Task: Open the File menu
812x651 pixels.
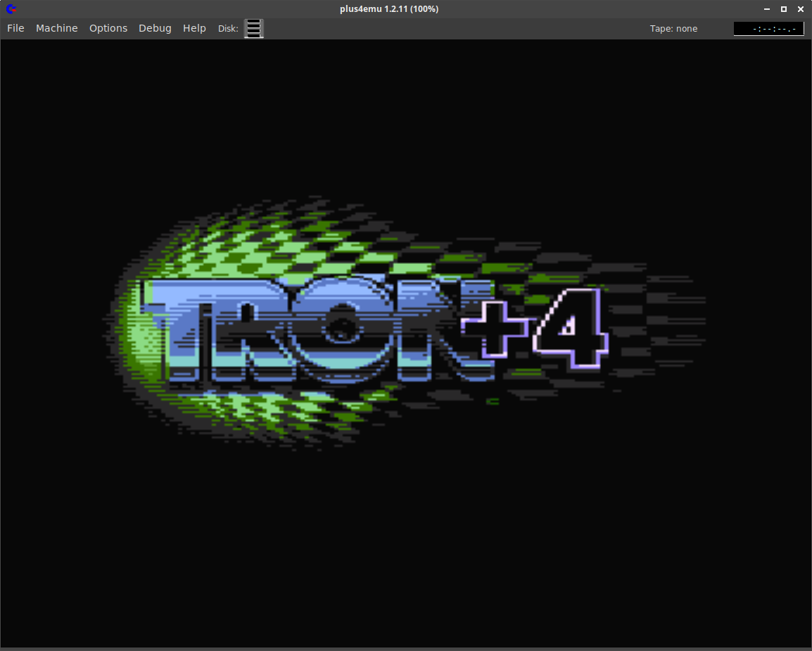Action: click(x=15, y=28)
